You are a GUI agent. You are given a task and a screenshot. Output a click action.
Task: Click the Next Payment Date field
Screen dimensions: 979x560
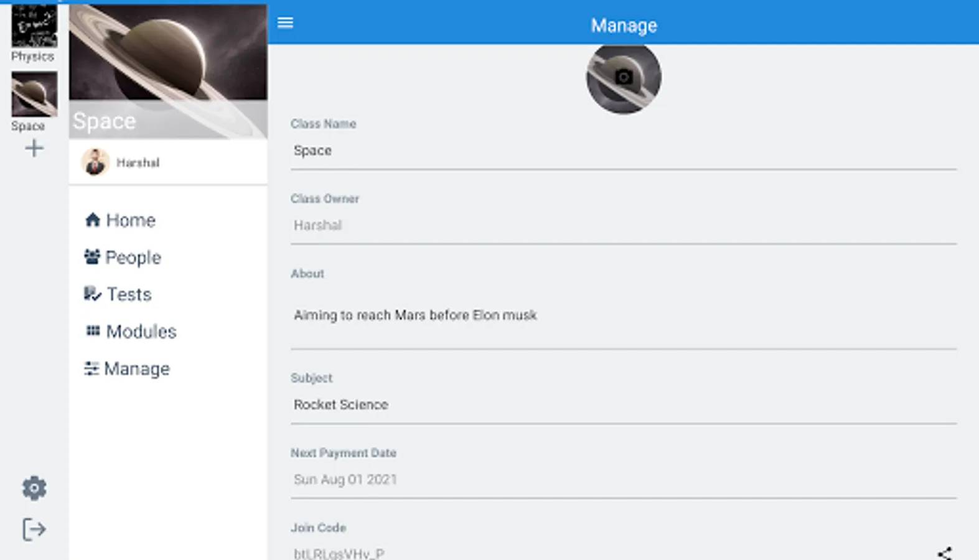pyautogui.click(x=624, y=480)
